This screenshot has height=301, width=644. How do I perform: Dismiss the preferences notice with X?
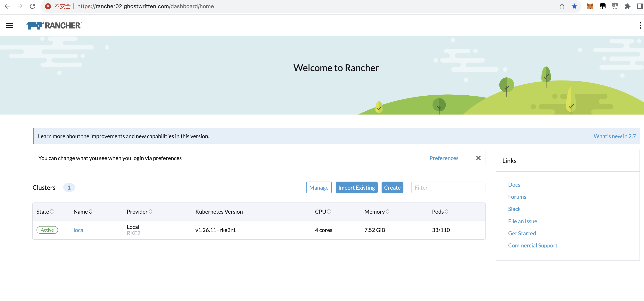[478, 158]
